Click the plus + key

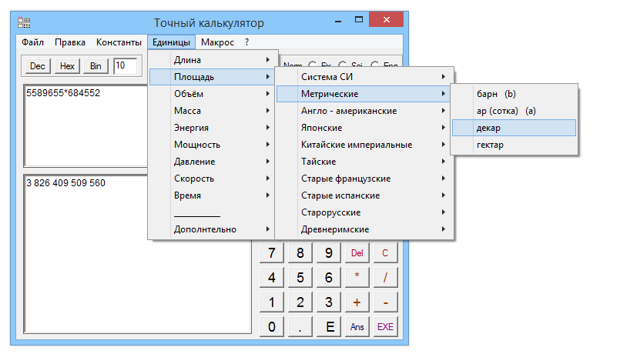click(357, 302)
